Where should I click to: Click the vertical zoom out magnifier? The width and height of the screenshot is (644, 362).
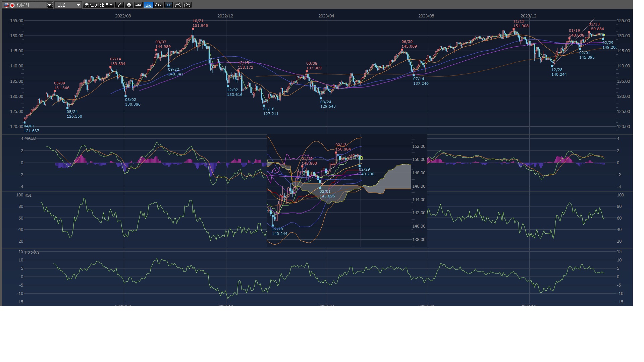178,5
